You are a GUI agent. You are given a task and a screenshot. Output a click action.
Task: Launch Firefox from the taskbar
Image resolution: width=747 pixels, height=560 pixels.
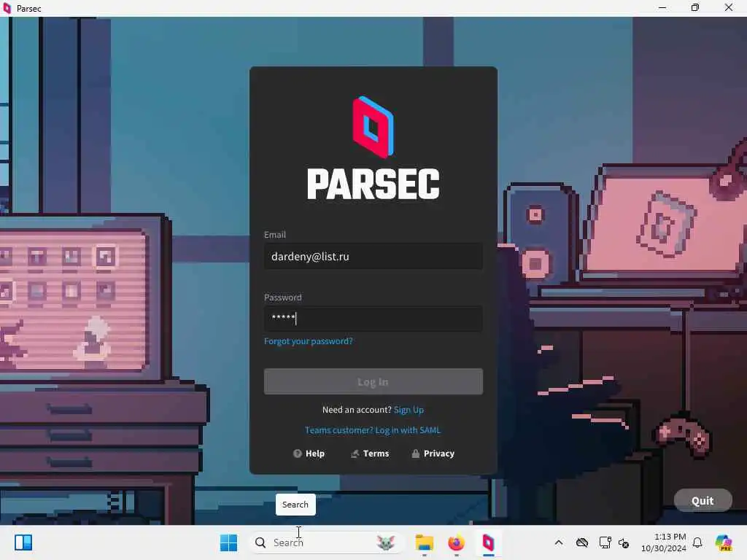tap(456, 542)
